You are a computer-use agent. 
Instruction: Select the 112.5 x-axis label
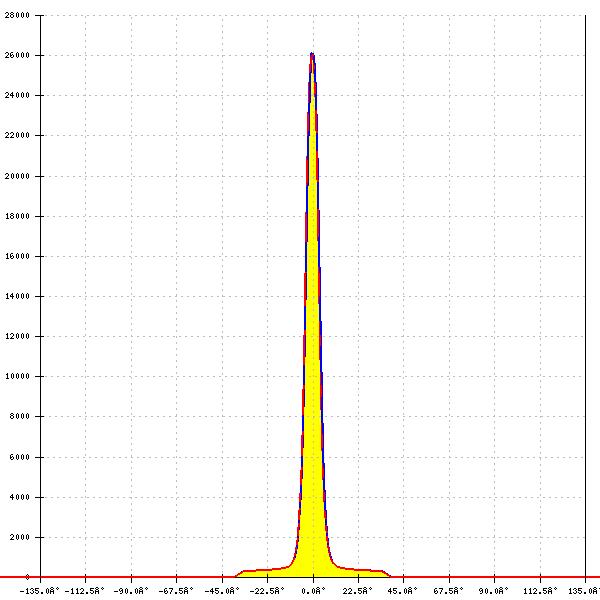point(540,591)
